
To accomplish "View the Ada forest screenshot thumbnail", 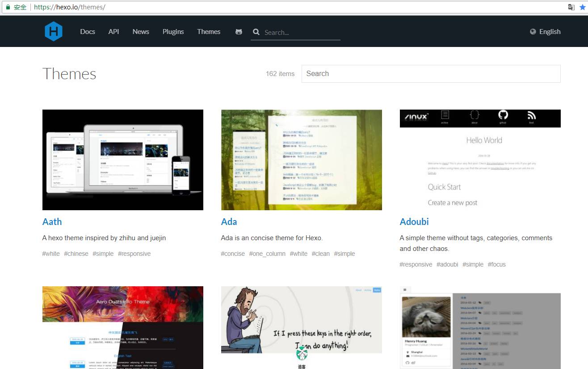I will click(302, 160).
